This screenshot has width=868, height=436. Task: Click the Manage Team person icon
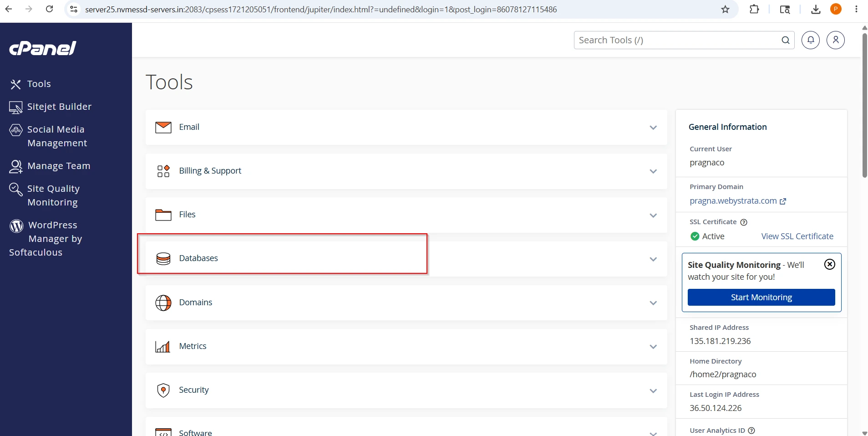[15, 167]
